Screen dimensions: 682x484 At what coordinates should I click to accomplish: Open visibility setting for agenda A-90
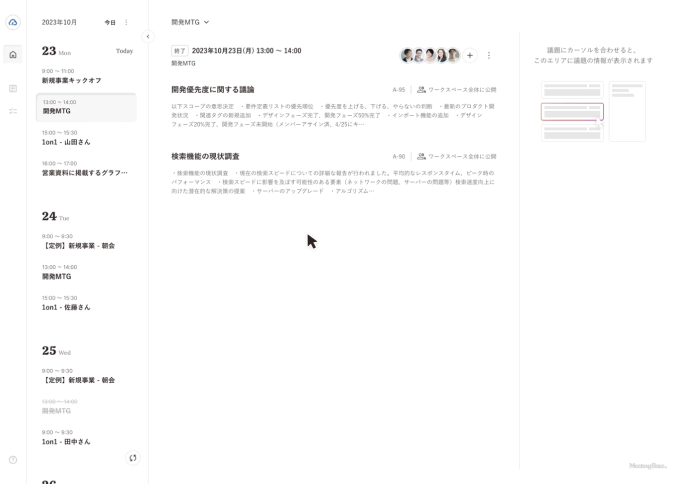[x=456, y=157]
